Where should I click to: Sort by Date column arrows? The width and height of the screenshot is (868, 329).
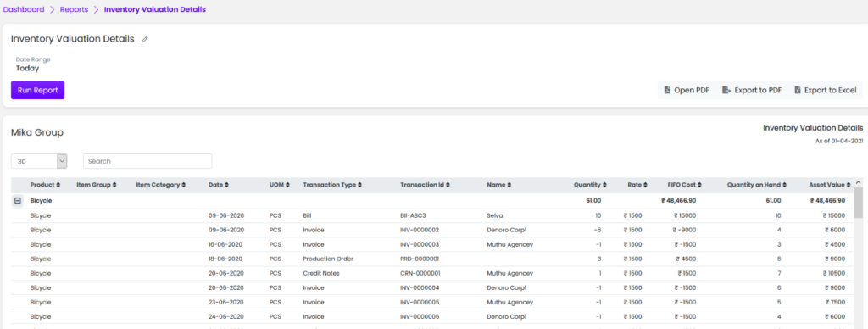pyautogui.click(x=227, y=185)
